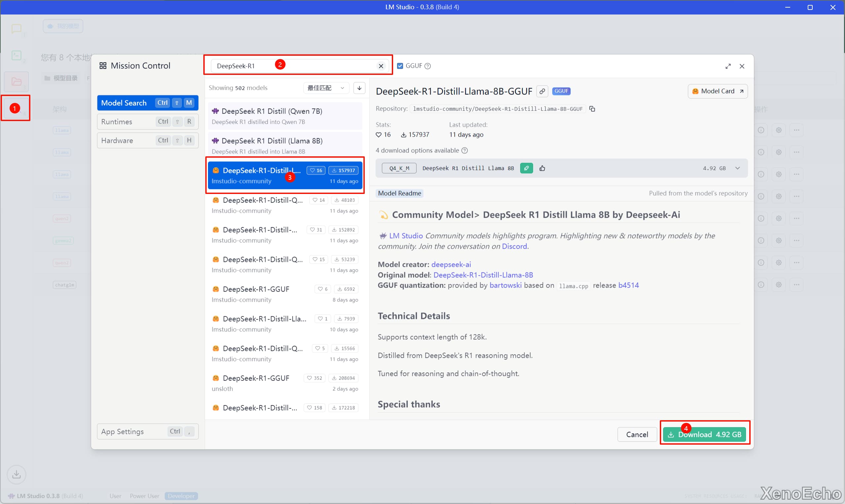Click the Cancel button
845x504 pixels.
[x=637, y=434]
